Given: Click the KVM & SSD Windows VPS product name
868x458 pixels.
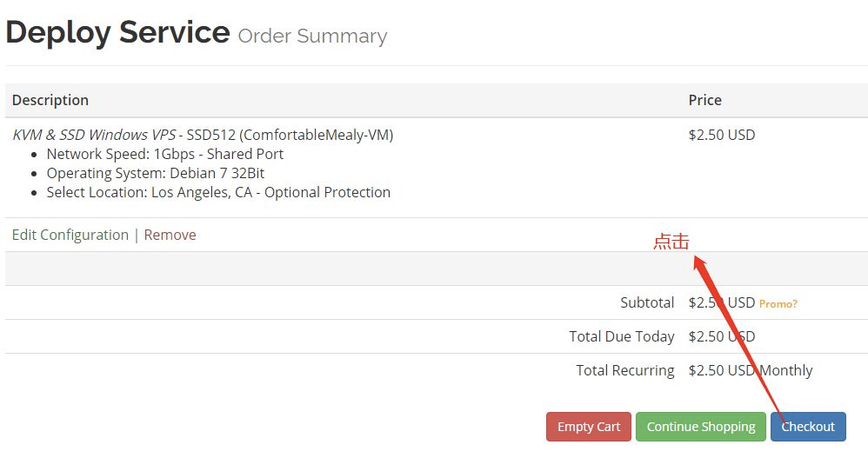Looking at the screenshot, I should (x=94, y=135).
